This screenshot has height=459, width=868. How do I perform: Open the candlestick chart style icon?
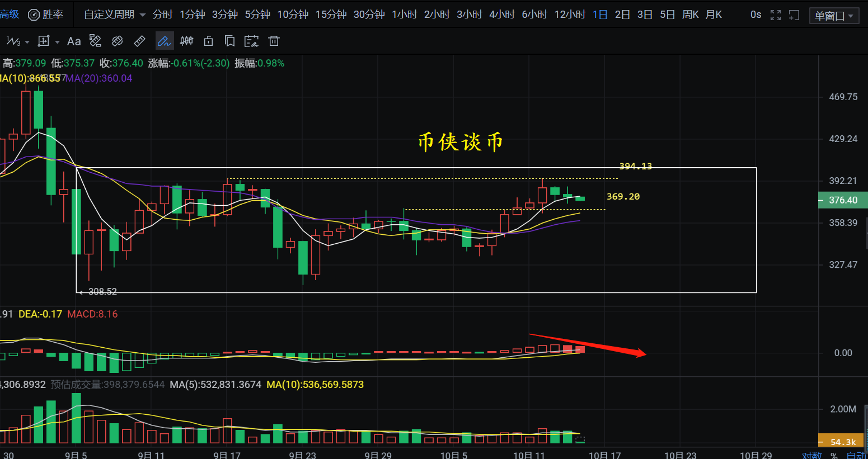pos(186,41)
